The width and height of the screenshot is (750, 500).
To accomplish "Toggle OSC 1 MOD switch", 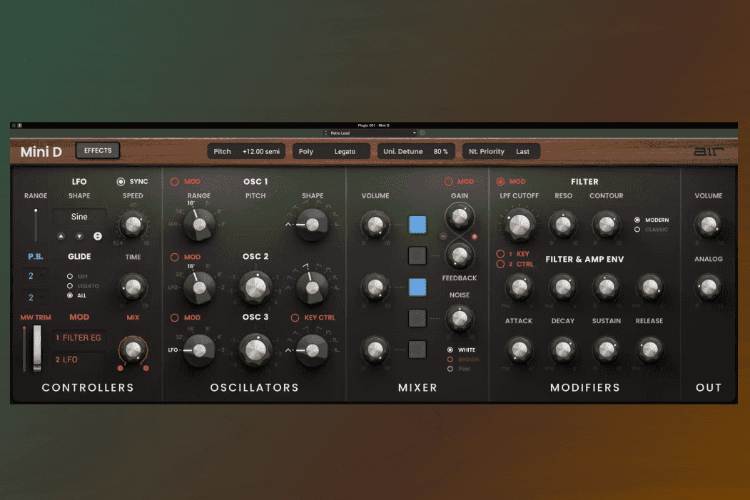I will [175, 182].
